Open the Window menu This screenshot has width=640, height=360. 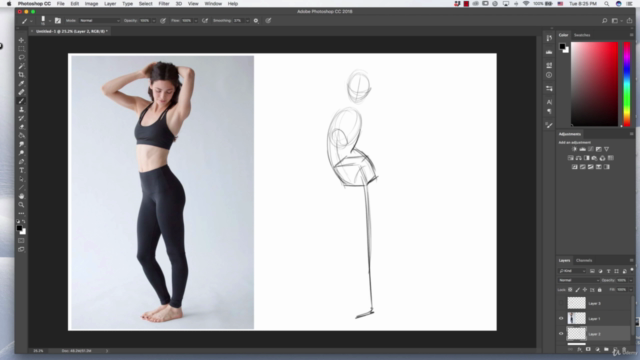pos(213,4)
